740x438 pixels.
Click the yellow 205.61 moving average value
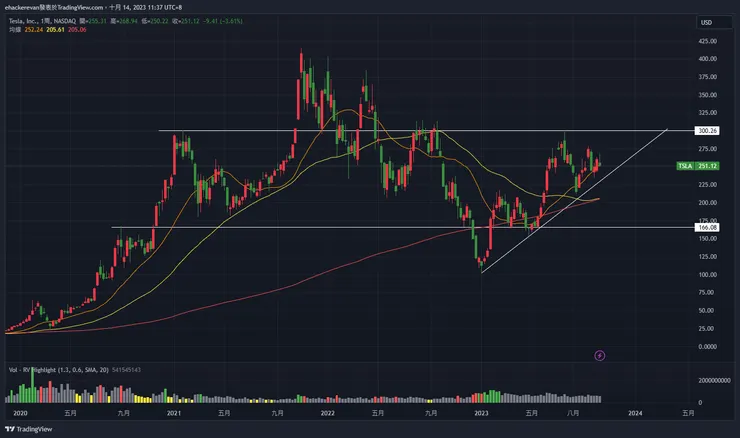click(55, 30)
